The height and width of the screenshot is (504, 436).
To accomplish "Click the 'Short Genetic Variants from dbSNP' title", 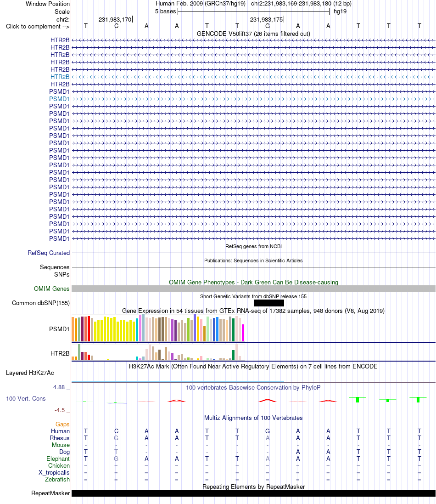I will tap(253, 296).
